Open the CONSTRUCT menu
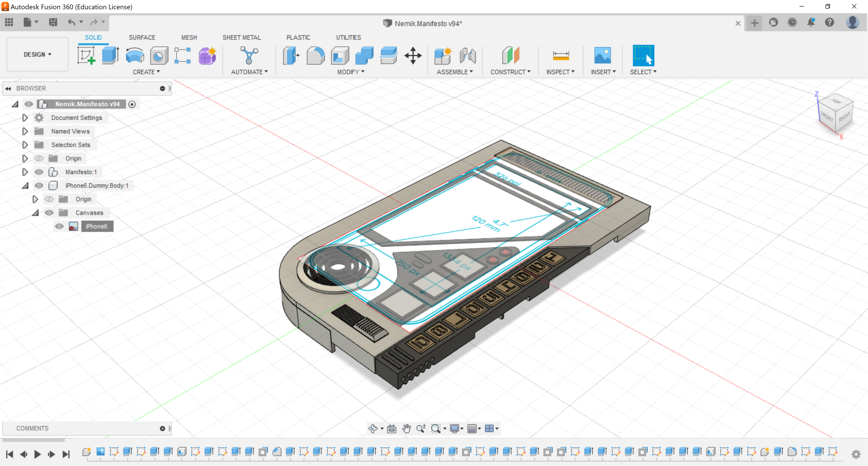 pos(510,72)
